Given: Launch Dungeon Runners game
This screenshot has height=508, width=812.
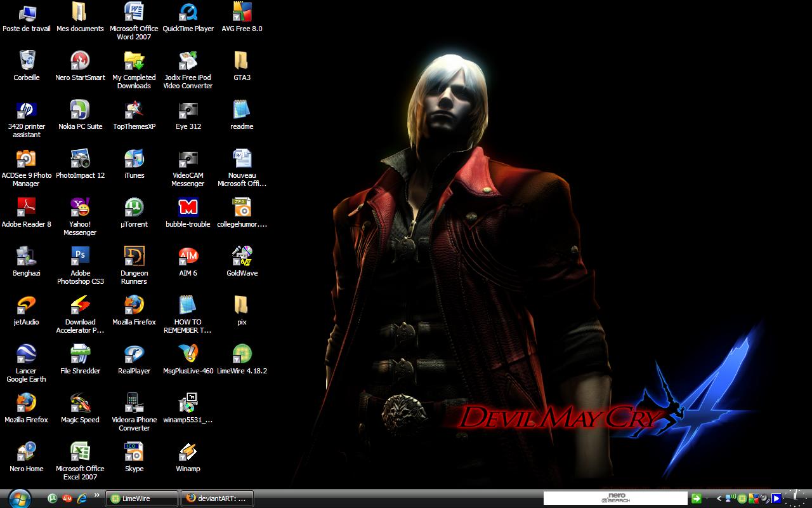Looking at the screenshot, I should tap(134, 266).
